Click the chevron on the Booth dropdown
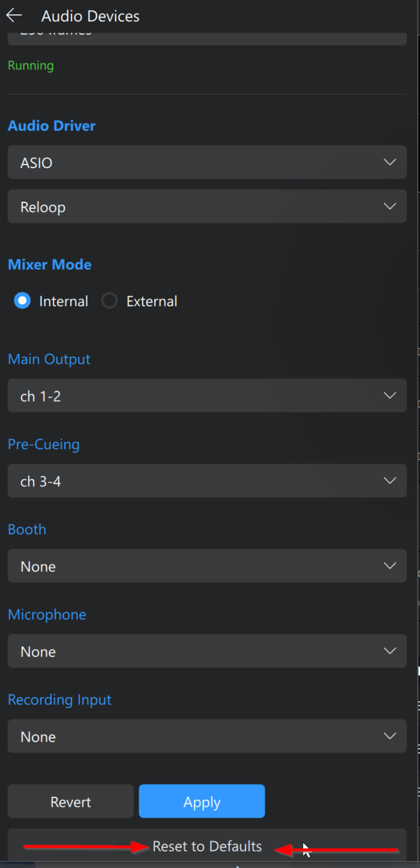 tap(390, 566)
